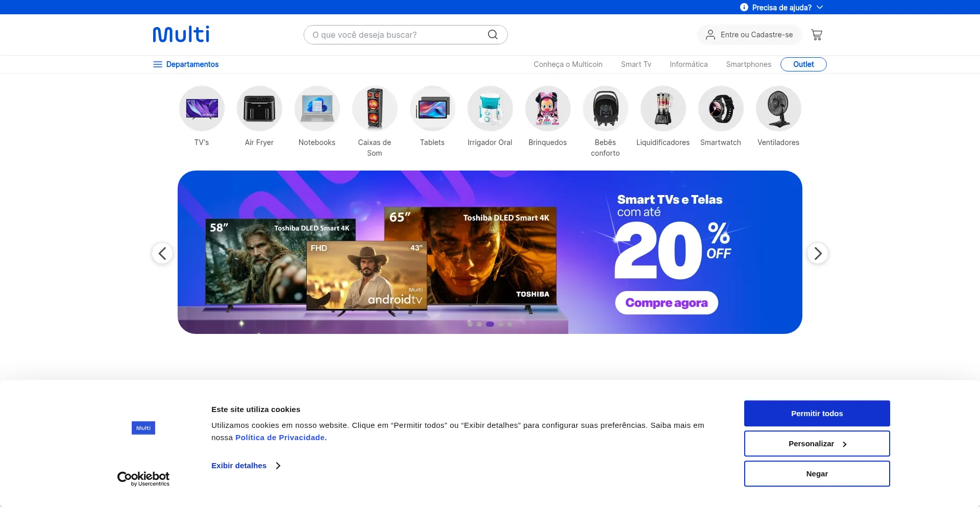This screenshot has width=980, height=507.
Task: Select the Smartwatch category icon
Action: (721, 108)
